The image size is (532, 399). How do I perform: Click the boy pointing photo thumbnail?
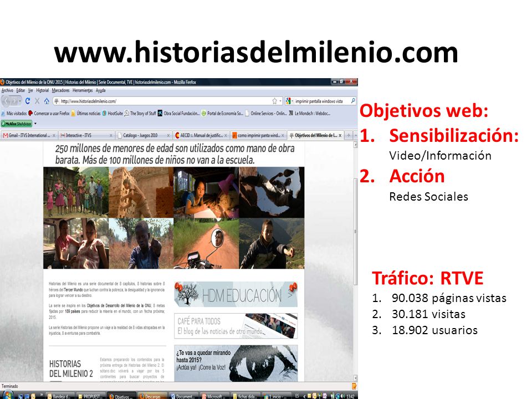(141, 243)
